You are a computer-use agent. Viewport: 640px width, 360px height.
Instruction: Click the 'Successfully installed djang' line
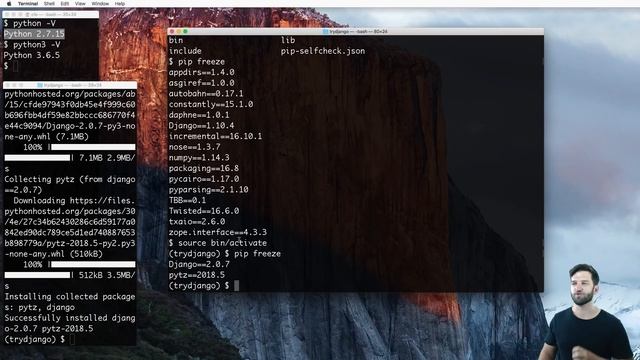[x=70, y=318]
